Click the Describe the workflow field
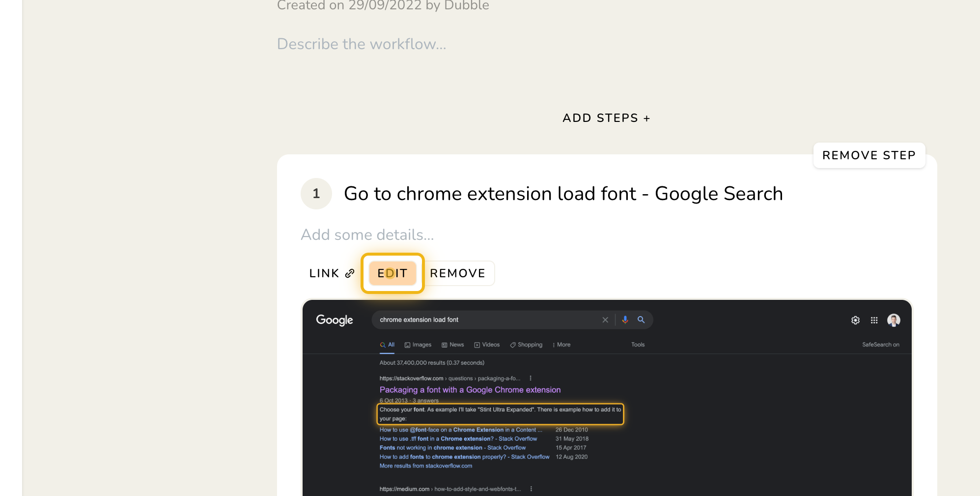This screenshot has height=496, width=980. (362, 44)
